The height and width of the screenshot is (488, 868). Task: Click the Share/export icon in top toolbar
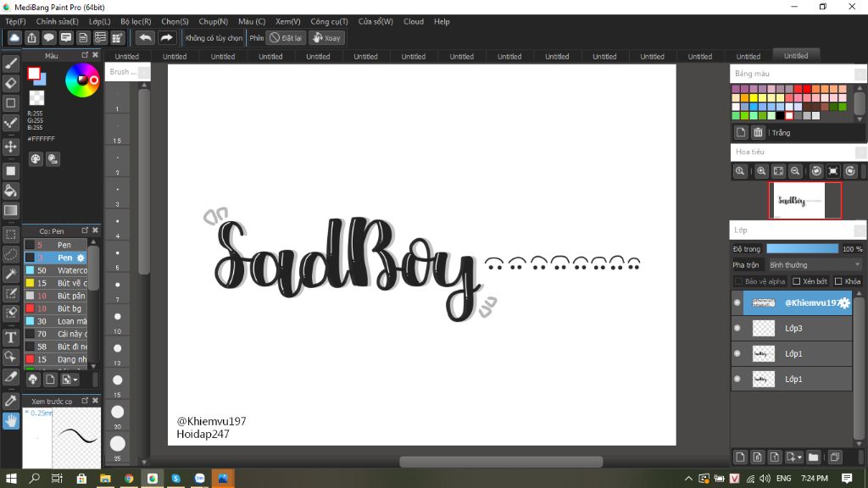pyautogui.click(x=31, y=37)
